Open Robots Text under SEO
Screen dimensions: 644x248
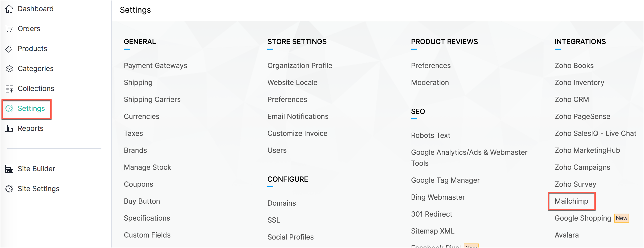point(430,136)
